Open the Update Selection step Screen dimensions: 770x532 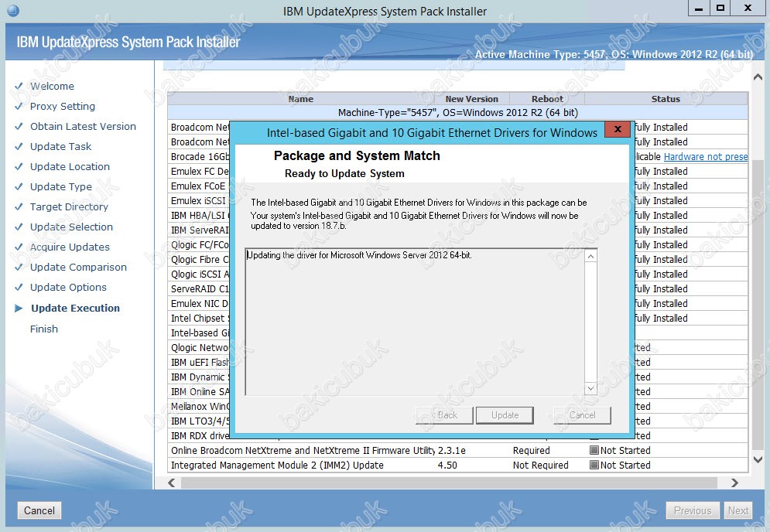point(72,227)
